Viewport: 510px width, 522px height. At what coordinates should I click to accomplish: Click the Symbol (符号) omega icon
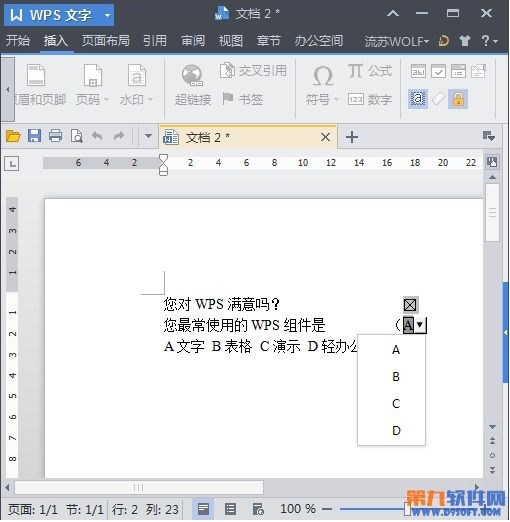point(323,76)
